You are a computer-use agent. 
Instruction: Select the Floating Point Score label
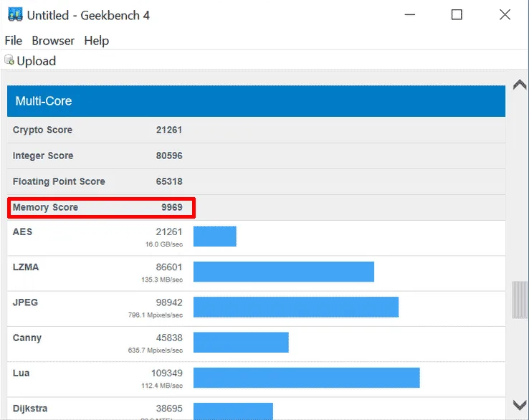[59, 181]
